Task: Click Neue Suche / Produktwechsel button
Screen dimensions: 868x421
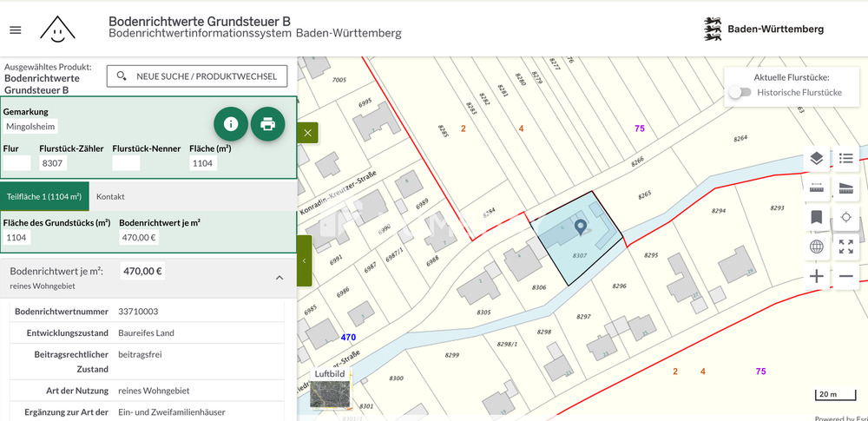Action: coord(197,76)
